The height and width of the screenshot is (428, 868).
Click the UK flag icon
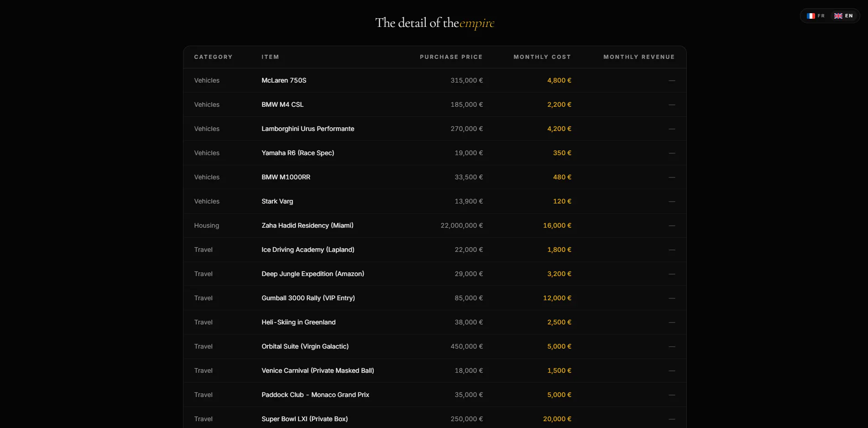click(838, 16)
